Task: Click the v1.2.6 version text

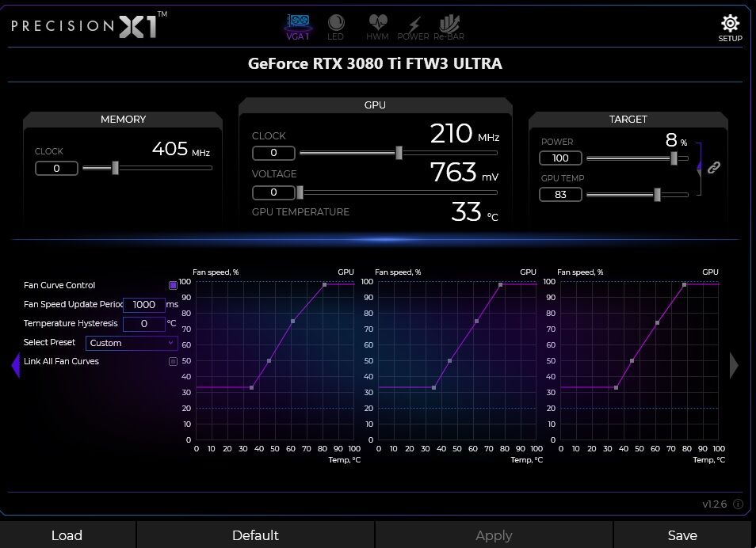Action: click(715, 504)
